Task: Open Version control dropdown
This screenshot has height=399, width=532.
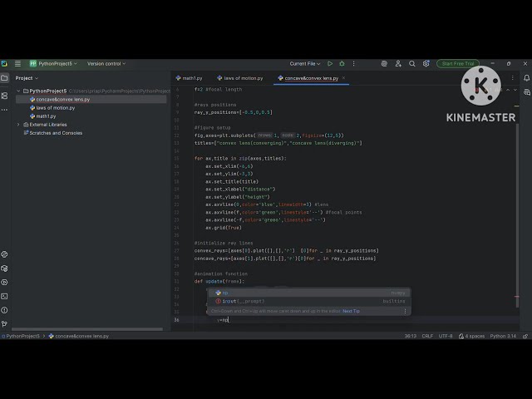Action: point(106,63)
